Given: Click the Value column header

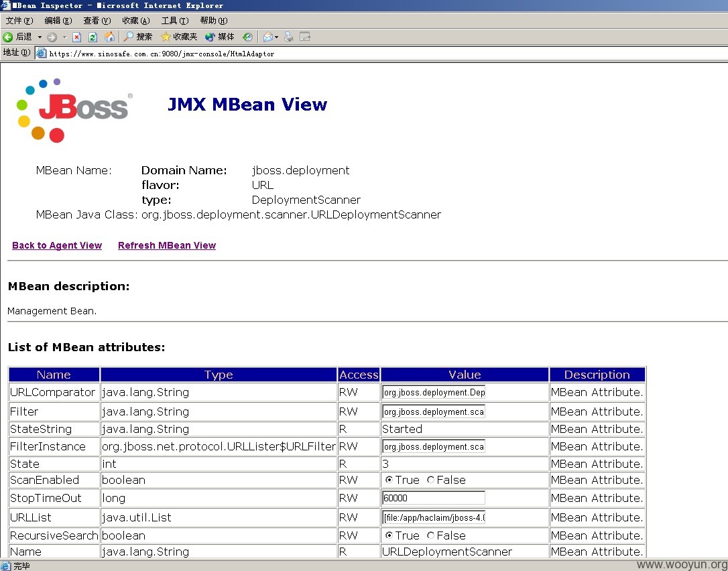Looking at the screenshot, I should (x=465, y=375).
